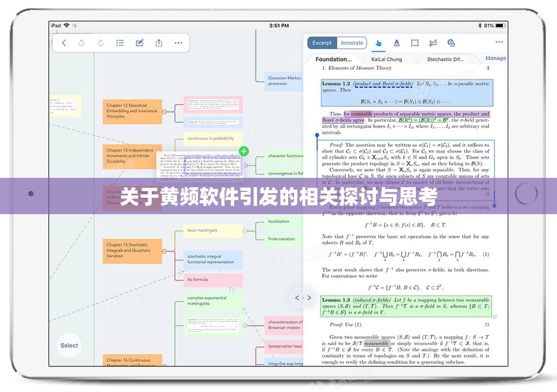Open the more options menu on the left toolbar
This screenshot has height=392, width=557.
pyautogui.click(x=178, y=43)
